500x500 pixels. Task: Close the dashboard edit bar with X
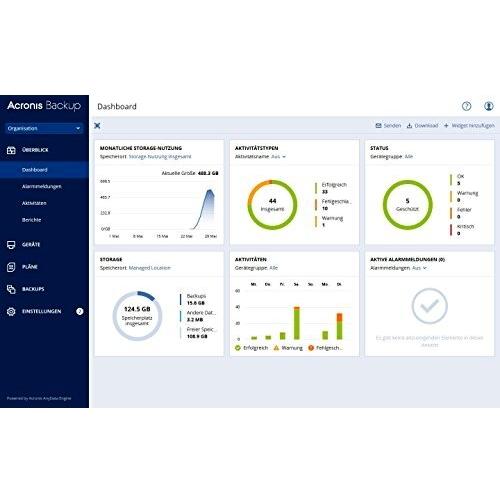[x=97, y=126]
